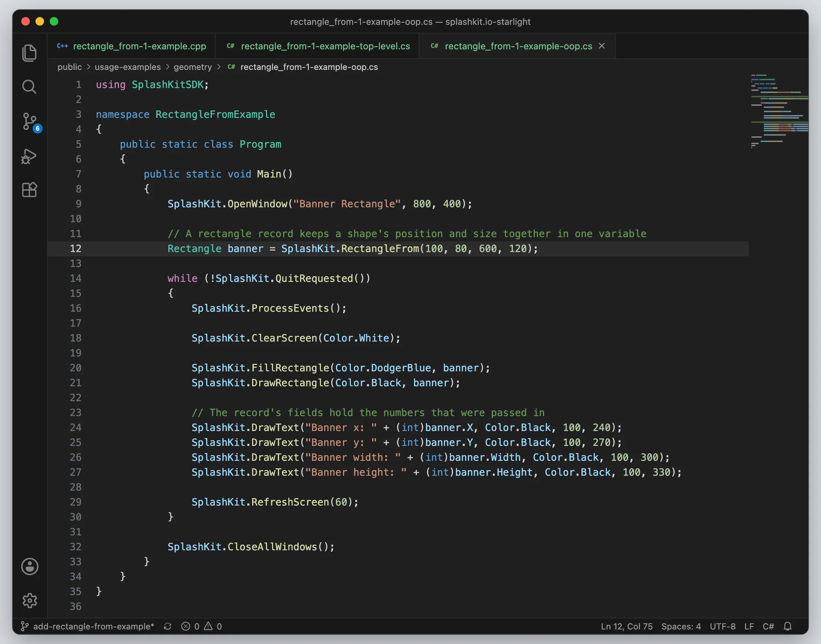821x644 pixels.
Task: Click the C++ icon on the cpp tab
Action: click(x=62, y=46)
